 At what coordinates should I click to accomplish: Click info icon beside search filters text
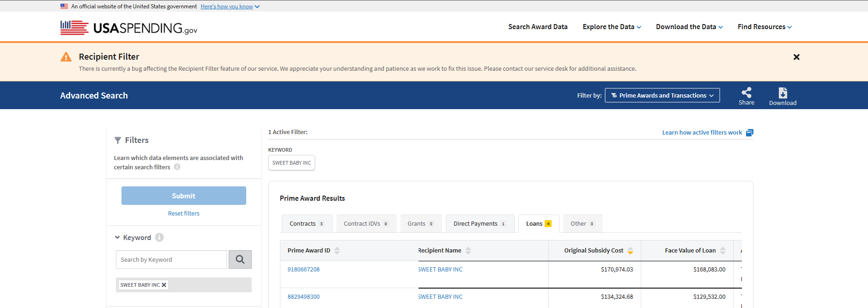click(x=177, y=167)
